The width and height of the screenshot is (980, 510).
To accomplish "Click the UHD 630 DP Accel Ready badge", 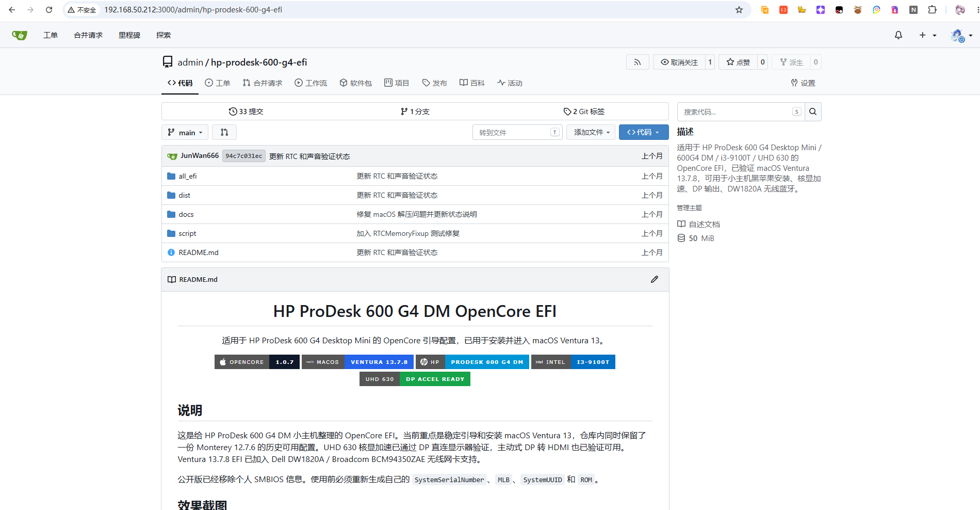I will click(415, 379).
